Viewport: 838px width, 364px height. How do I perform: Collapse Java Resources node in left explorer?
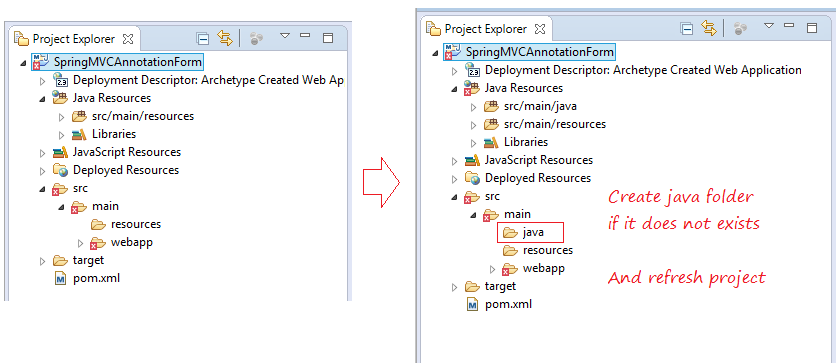[42, 99]
